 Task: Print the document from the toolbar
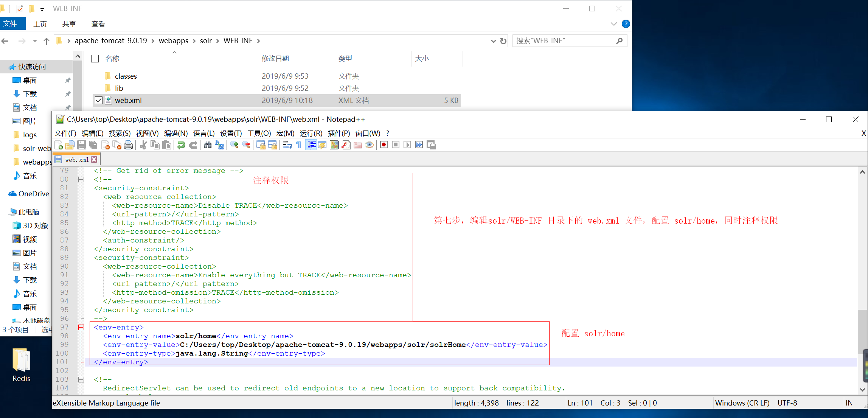tap(129, 145)
